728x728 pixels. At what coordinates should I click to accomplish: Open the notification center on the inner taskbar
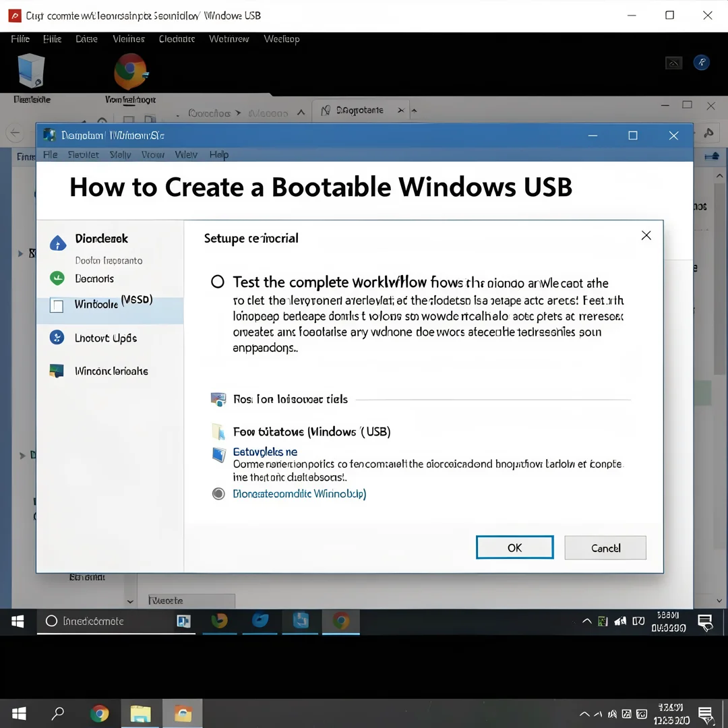tap(705, 623)
